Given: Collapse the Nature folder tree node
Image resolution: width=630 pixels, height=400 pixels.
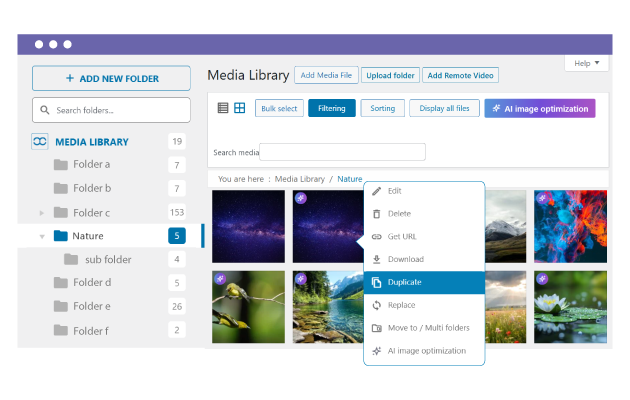Looking at the screenshot, I should click(42, 236).
